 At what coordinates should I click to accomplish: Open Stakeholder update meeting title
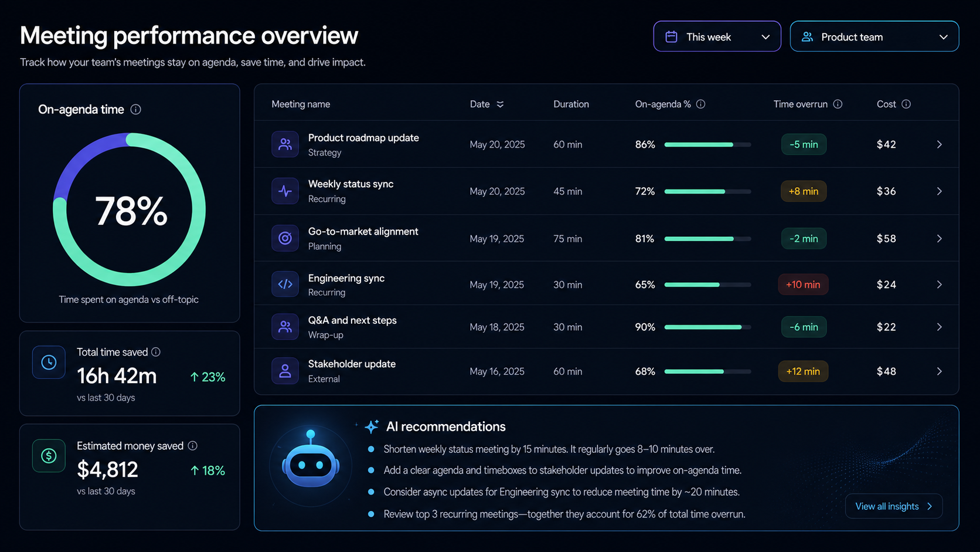pyautogui.click(x=352, y=364)
